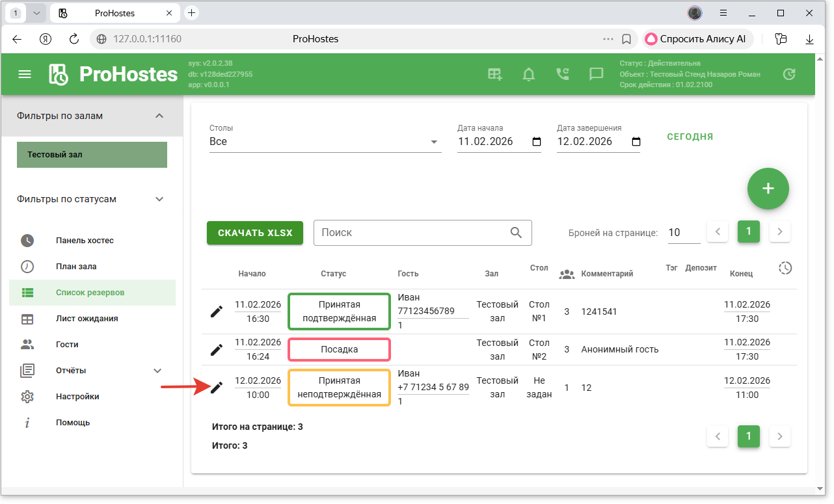Click the add table icon in header
The height and width of the screenshot is (504, 834).
(495, 74)
